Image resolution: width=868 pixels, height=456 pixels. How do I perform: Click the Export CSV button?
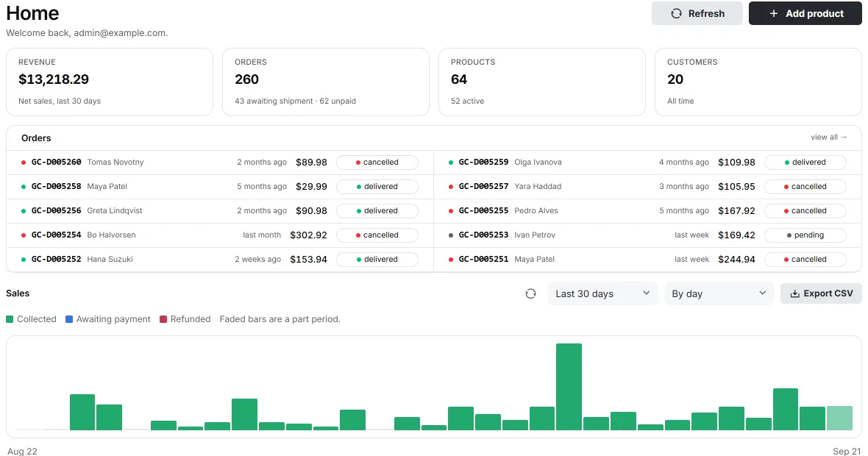pyautogui.click(x=821, y=293)
